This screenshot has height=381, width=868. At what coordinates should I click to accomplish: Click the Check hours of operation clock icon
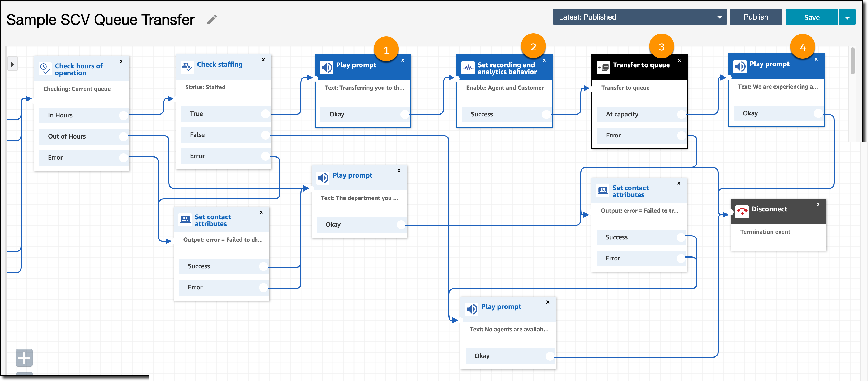tap(45, 68)
